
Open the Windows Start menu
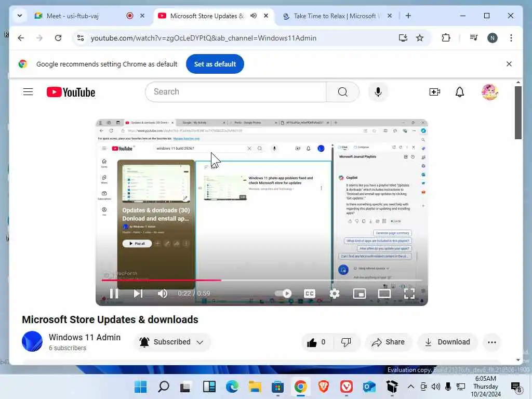point(140,387)
